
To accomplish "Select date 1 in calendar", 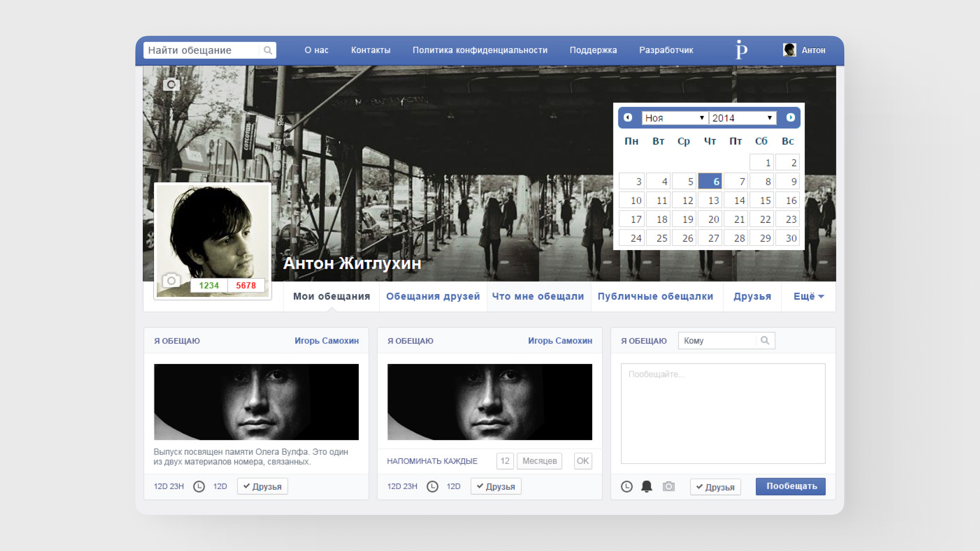I will (x=762, y=162).
